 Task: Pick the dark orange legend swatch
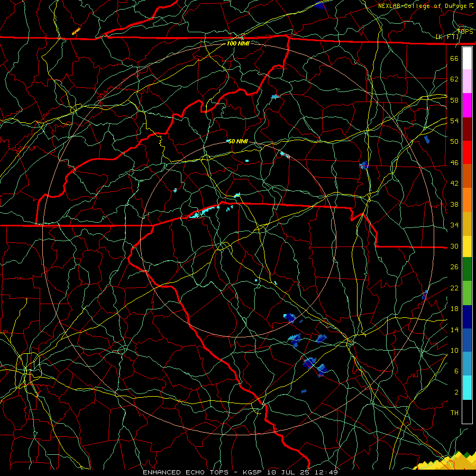pyautogui.click(x=467, y=176)
